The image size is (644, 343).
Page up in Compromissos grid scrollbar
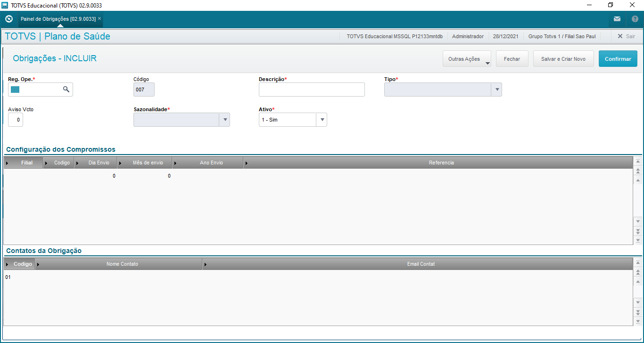[x=638, y=171]
